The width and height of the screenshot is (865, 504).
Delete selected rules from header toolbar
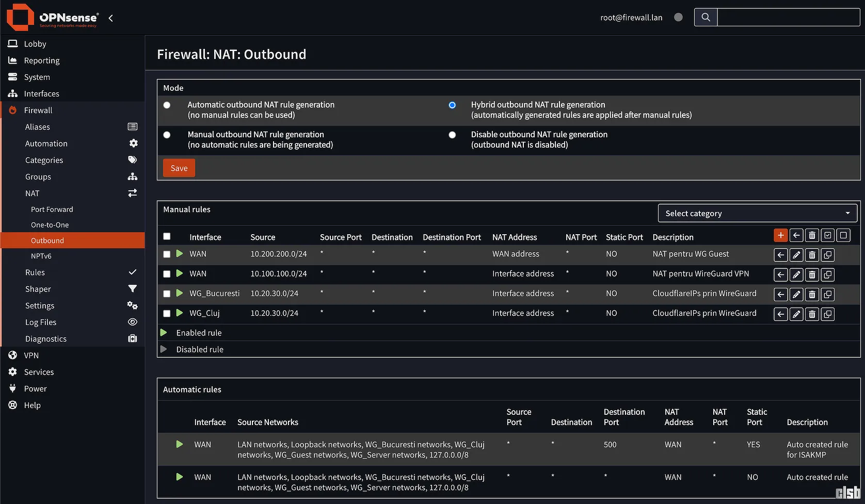click(812, 235)
